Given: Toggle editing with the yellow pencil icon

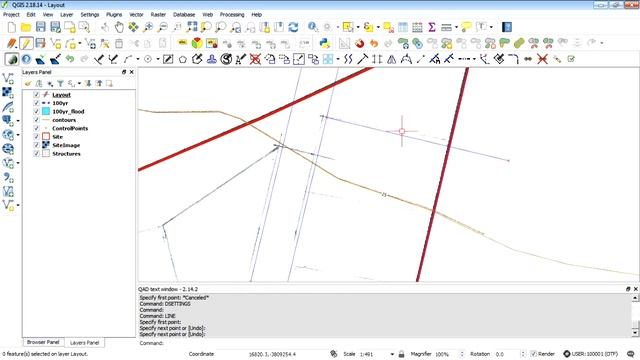Looking at the screenshot, I should point(26,43).
